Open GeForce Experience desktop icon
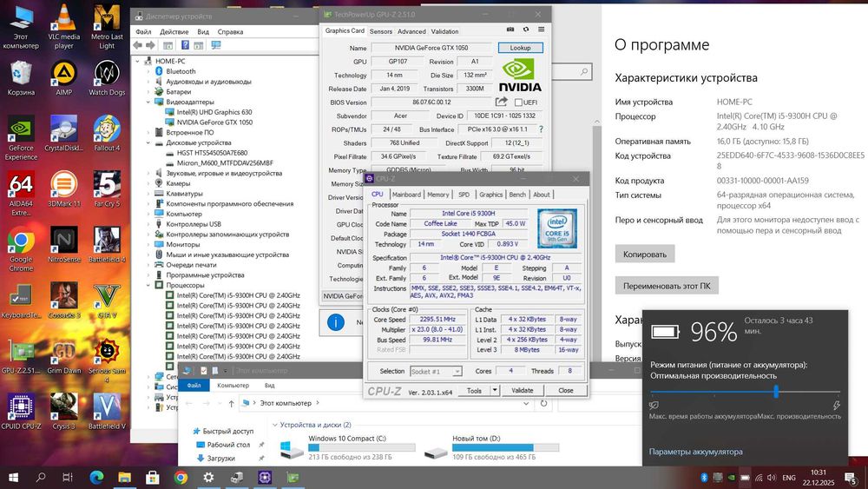 21,138
